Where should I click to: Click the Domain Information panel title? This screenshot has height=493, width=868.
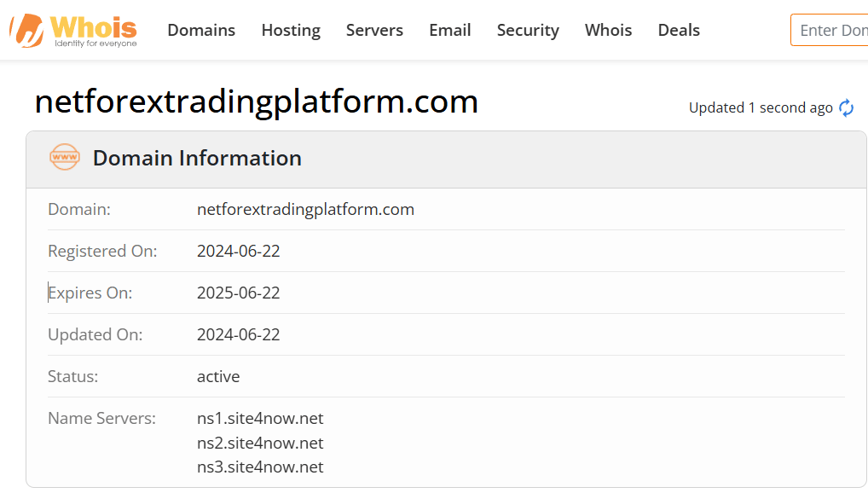pos(197,158)
